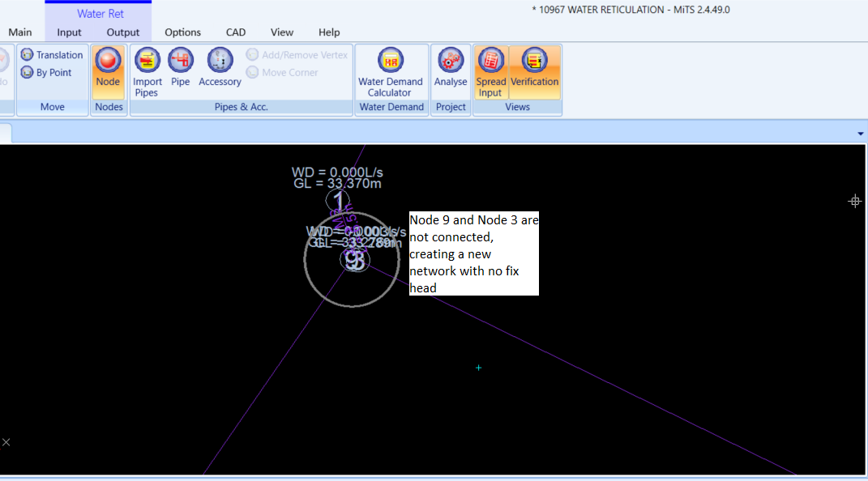Select the Water Ret contextual tab header
Image resolution: width=868 pixels, height=481 pixels.
point(100,13)
